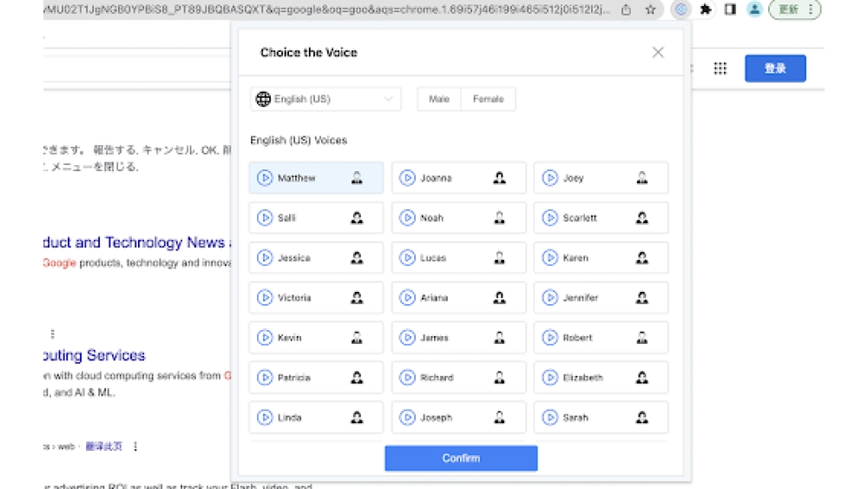Viewport: 868px width, 489px height.
Task: Filter voices by Female
Action: [x=488, y=98]
